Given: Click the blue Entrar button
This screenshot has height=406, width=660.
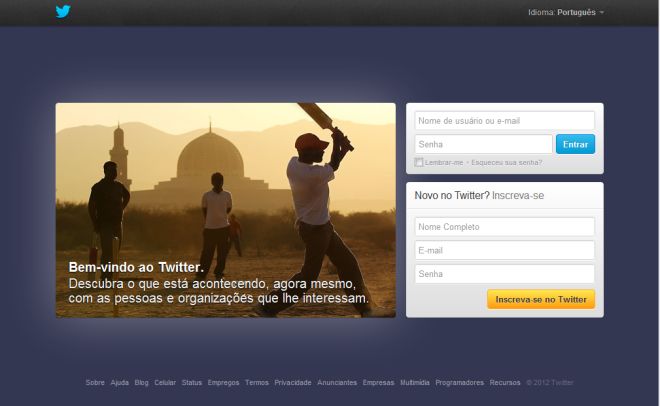Looking at the screenshot, I should point(575,144).
